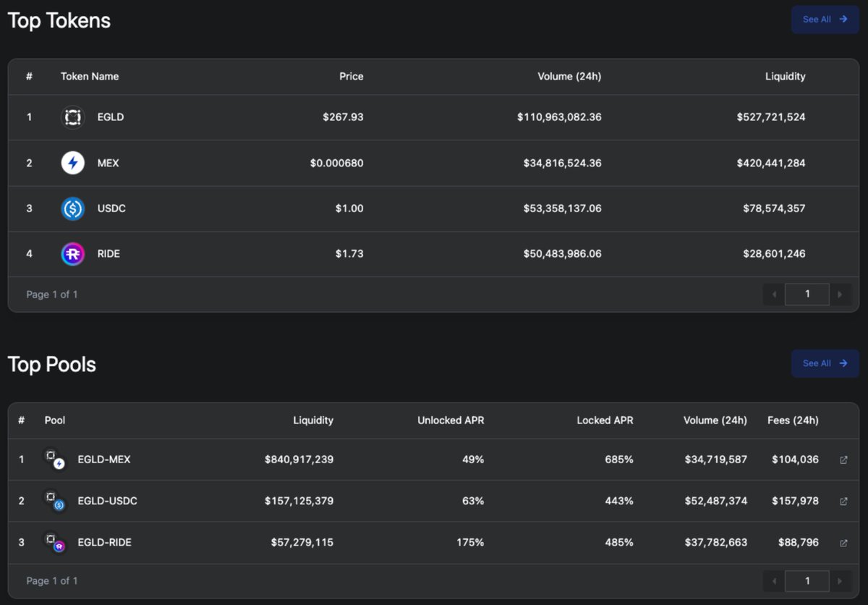Click EGLD-MEX locked APR 685%
Image resolution: width=868 pixels, height=605 pixels.
point(619,460)
